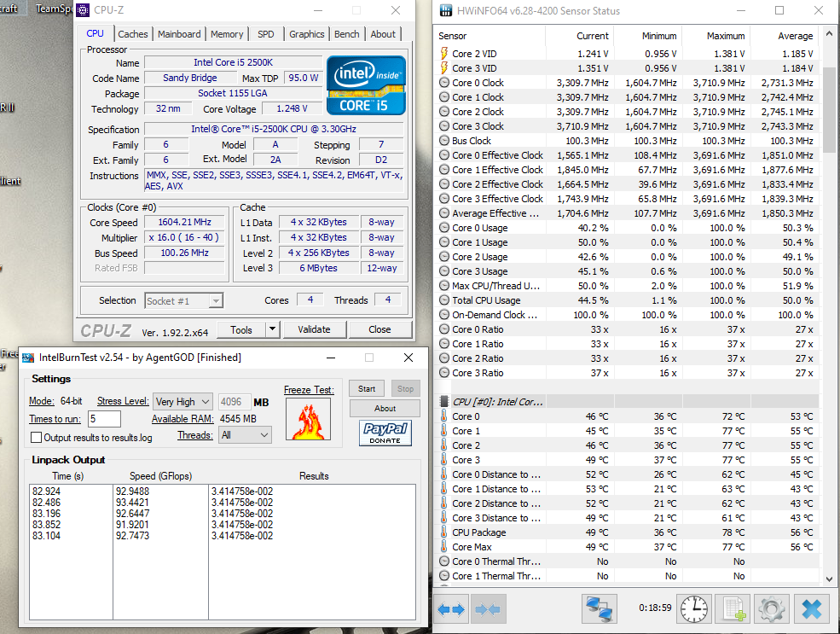Enable Output results to results.log checkbox
Screen dimensions: 840x634
coord(37,438)
